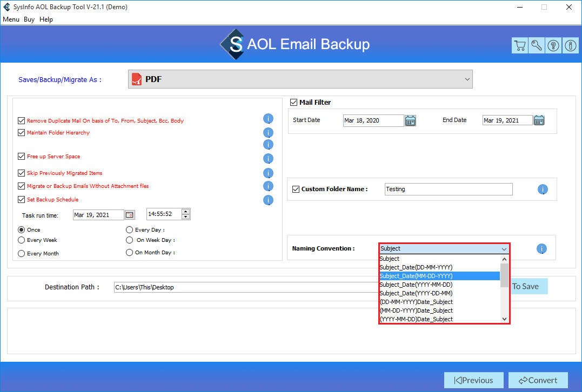Open the Task run time calendar icon
This screenshot has width=582, height=392.
pyautogui.click(x=130, y=215)
